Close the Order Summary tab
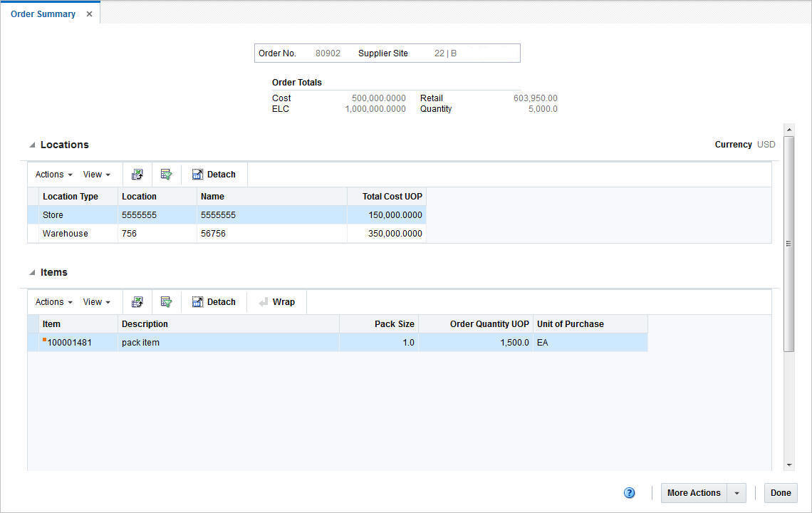812x513 pixels. [89, 13]
